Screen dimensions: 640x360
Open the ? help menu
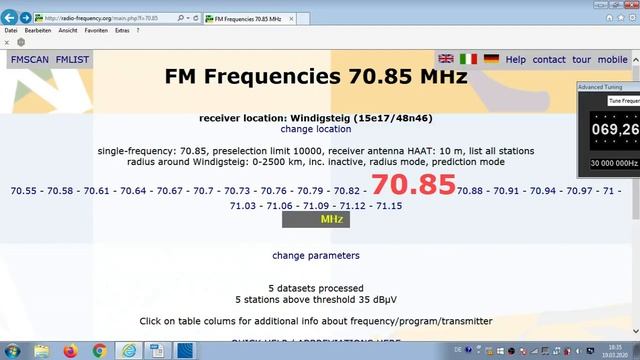tap(138, 30)
